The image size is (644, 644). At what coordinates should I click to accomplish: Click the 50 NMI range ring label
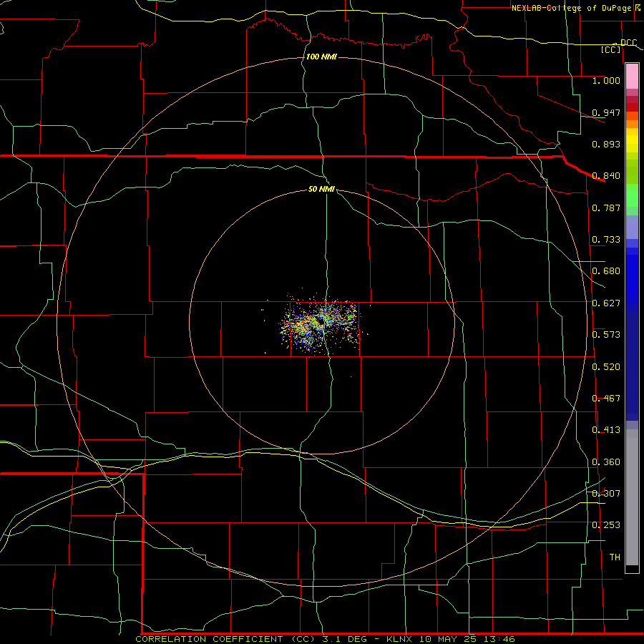(x=321, y=189)
